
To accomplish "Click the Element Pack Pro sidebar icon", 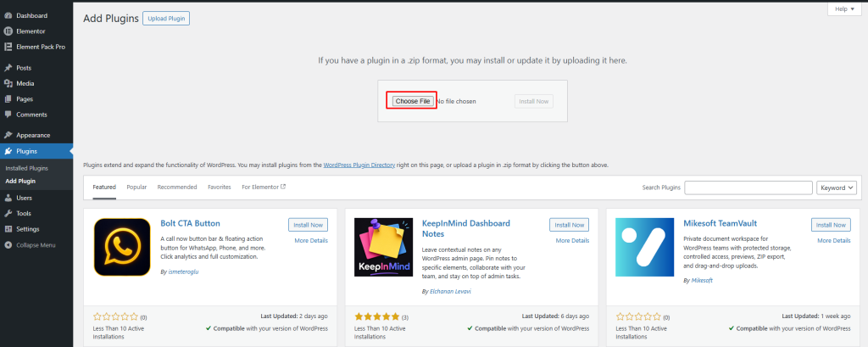I will 8,47.
